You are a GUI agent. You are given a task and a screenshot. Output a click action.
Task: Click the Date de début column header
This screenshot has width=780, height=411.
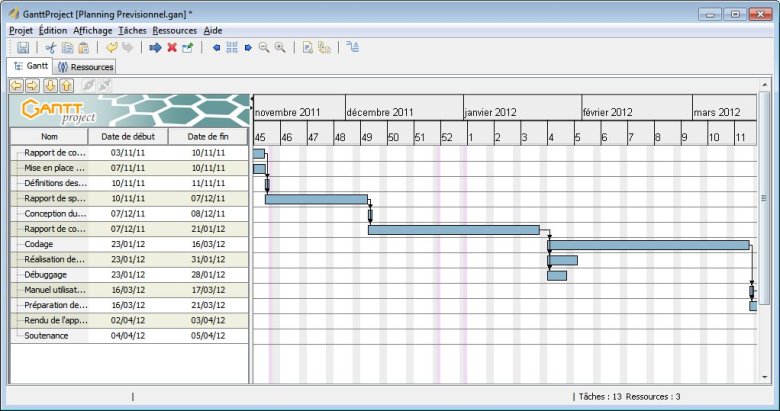pos(128,136)
